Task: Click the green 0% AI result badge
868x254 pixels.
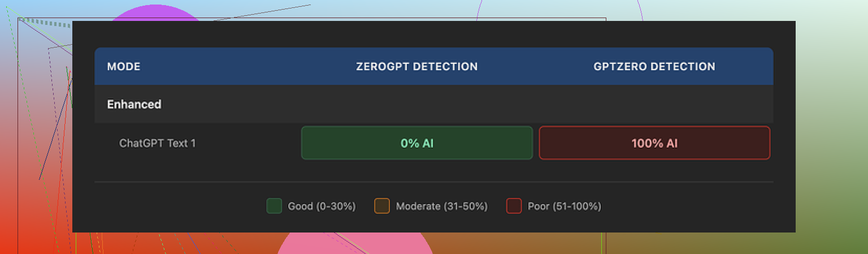Action: pyautogui.click(x=417, y=143)
